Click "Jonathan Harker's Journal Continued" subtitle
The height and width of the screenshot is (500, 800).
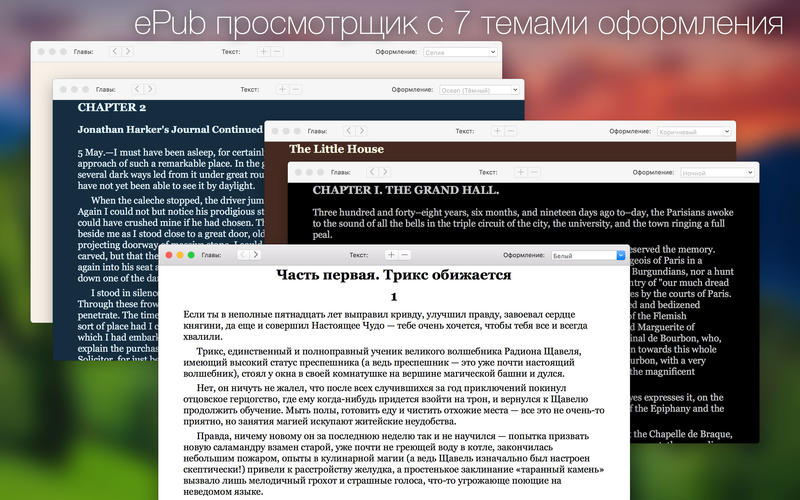170,130
